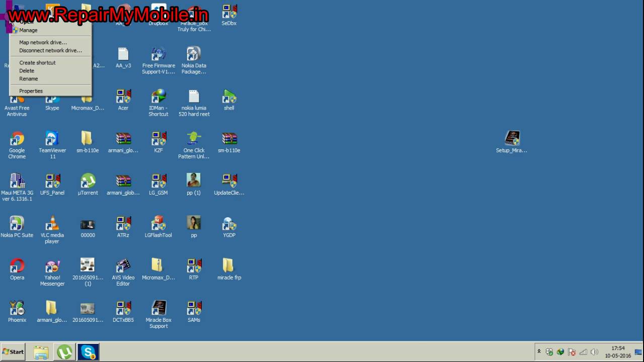The width and height of the screenshot is (644, 362).
Task: Click the nokia lumia 520 hard reet file
Action: 194,103
